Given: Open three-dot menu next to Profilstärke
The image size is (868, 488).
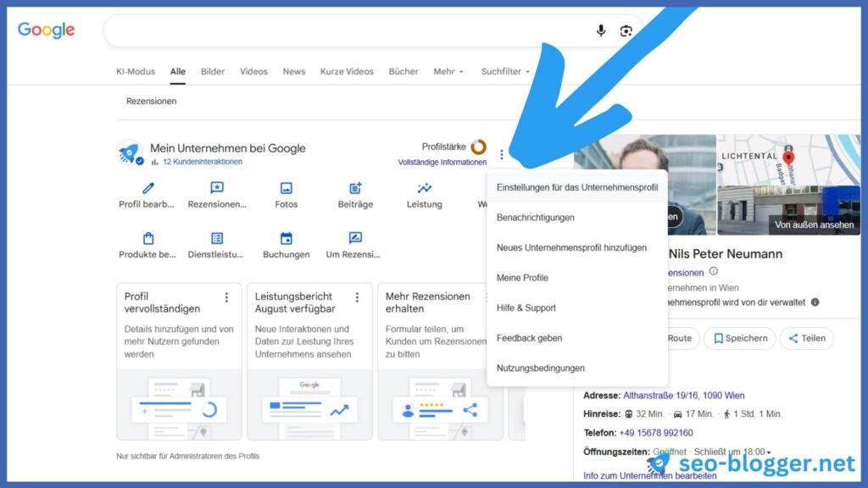Looking at the screenshot, I should (x=502, y=154).
